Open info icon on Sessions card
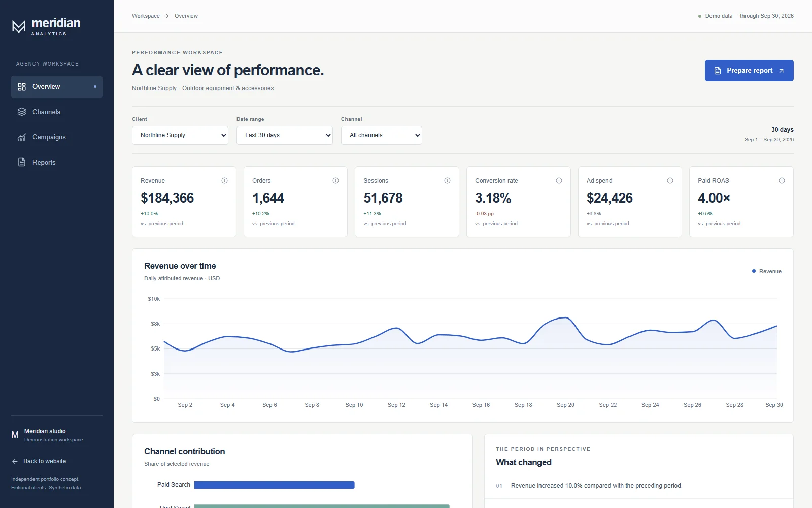Viewport: 812px width, 508px height. pos(447,181)
